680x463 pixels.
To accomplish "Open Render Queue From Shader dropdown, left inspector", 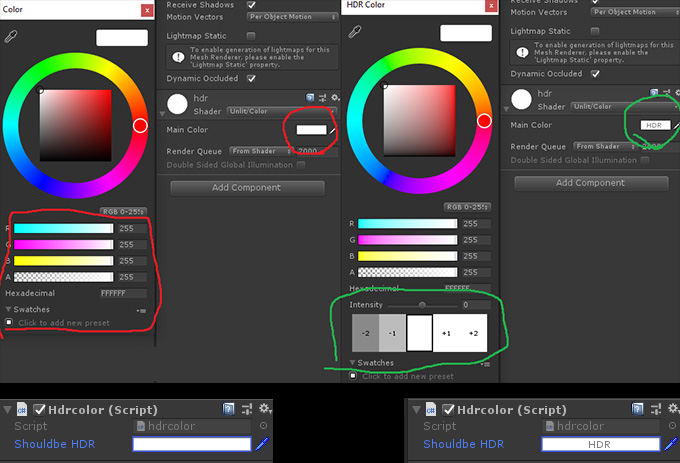I will 261,151.
